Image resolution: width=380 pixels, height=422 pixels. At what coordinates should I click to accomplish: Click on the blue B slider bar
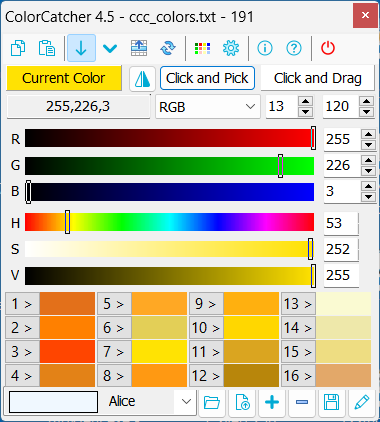(169, 192)
